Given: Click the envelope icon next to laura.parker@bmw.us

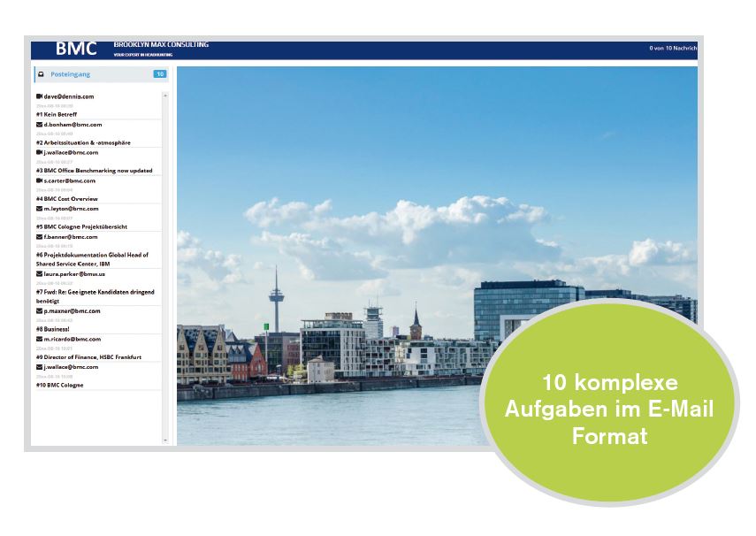Looking at the screenshot, I should pyautogui.click(x=39, y=274).
